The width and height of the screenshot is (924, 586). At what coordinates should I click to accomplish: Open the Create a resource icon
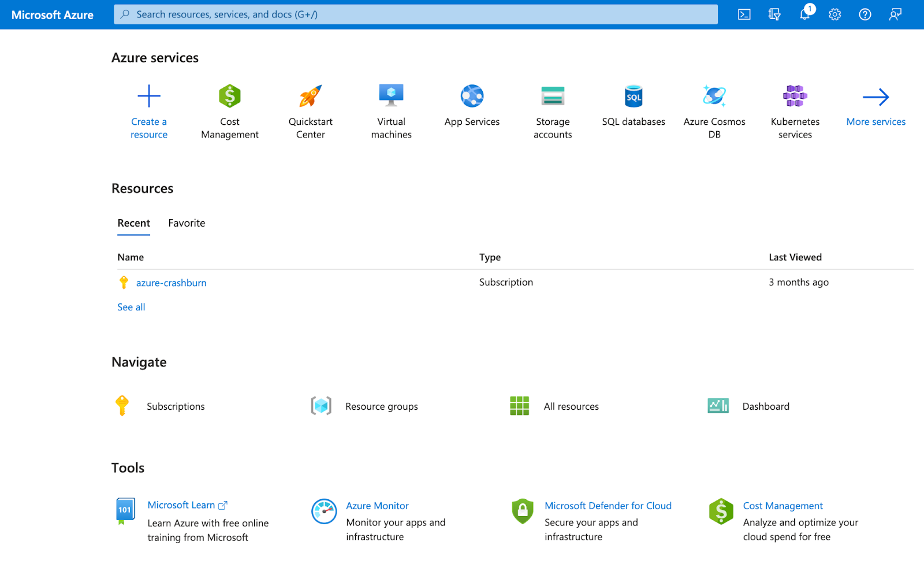(x=148, y=96)
